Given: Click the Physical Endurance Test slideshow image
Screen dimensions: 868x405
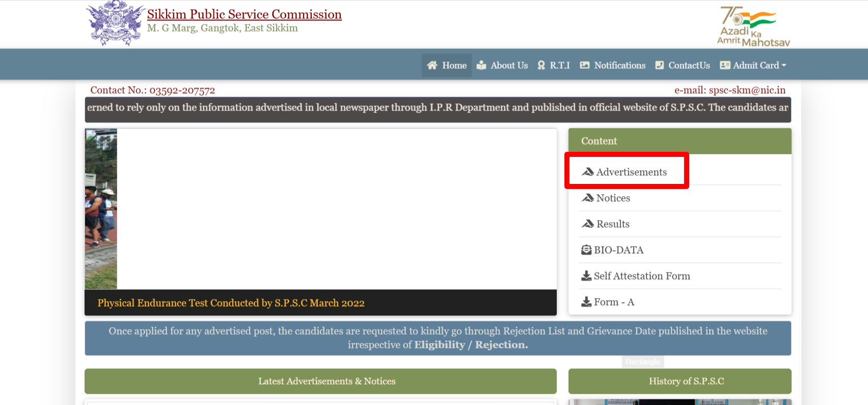Looking at the screenshot, I should point(101,209).
